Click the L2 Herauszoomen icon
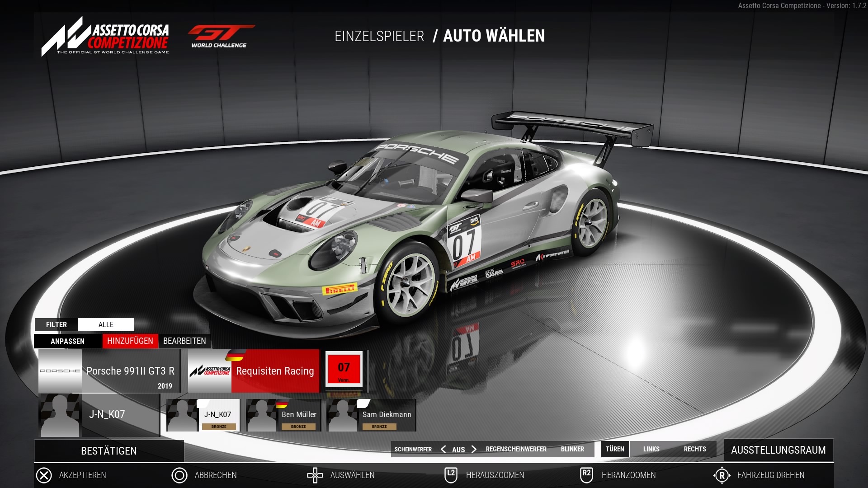 coord(451,475)
